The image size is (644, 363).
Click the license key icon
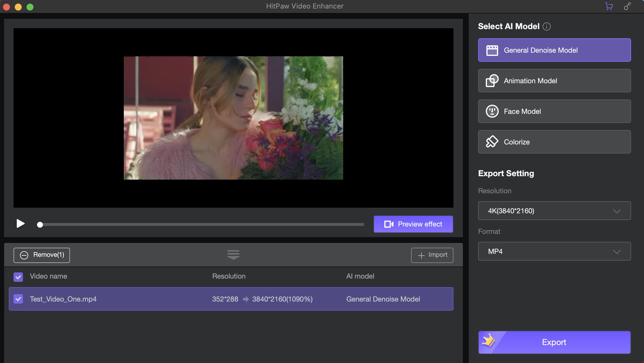tap(628, 6)
